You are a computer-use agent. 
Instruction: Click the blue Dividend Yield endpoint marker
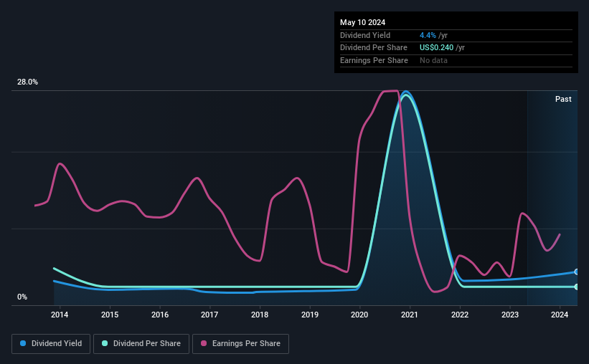coord(577,272)
